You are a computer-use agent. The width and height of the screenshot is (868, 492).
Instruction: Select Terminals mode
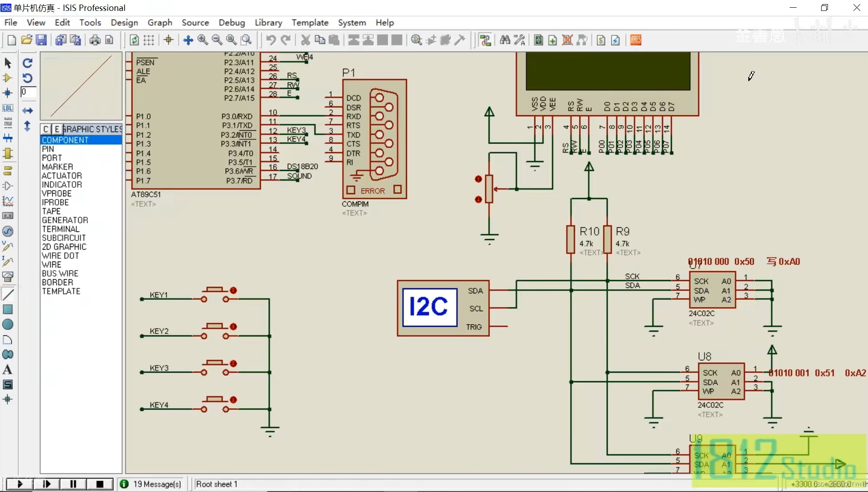click(8, 171)
